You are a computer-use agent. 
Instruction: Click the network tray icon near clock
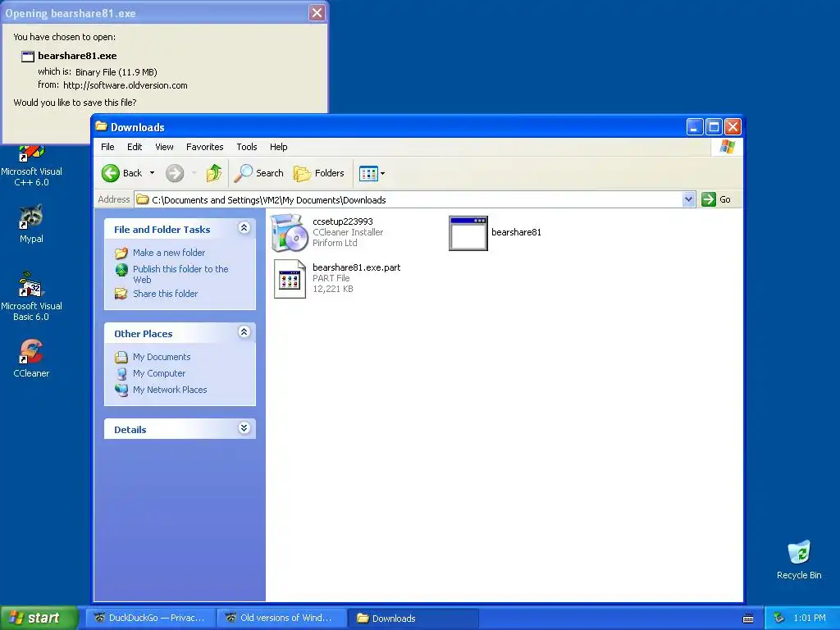[779, 618]
